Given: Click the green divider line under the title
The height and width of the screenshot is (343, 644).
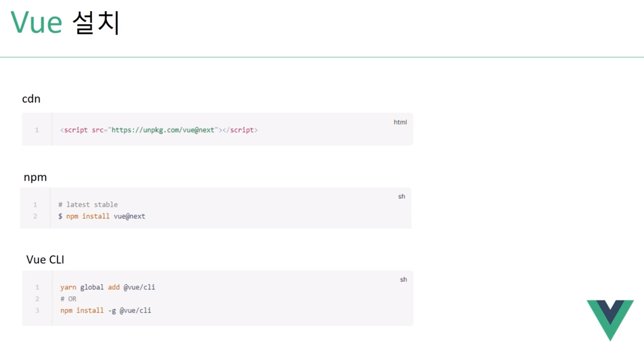Looking at the screenshot, I should point(322,57).
